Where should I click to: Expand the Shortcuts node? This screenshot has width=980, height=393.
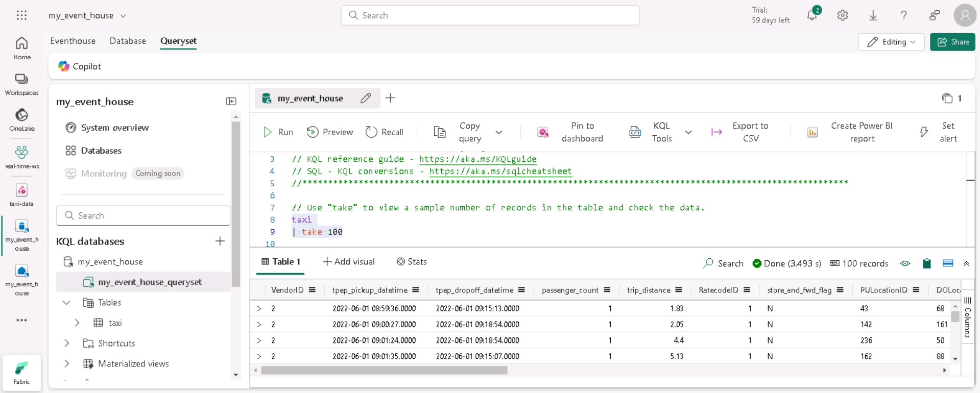click(x=66, y=343)
